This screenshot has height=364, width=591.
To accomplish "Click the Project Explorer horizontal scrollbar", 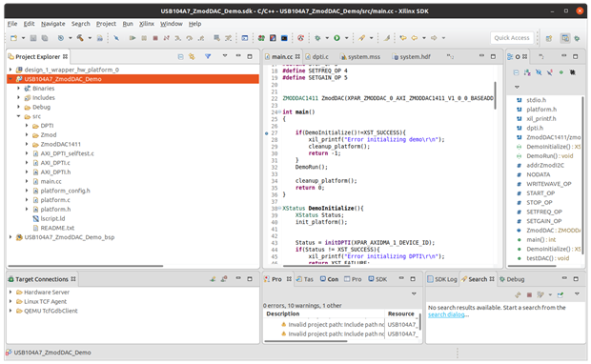I will [86, 266].
